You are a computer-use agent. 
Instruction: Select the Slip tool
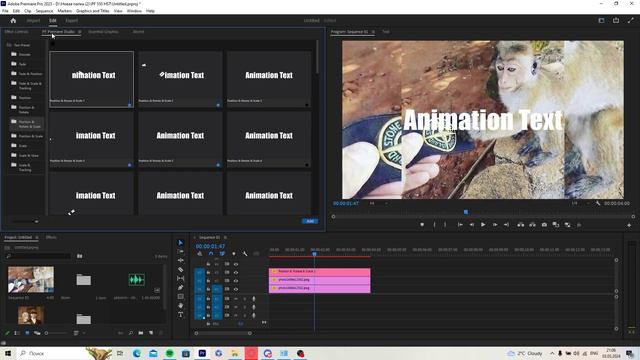[180, 278]
